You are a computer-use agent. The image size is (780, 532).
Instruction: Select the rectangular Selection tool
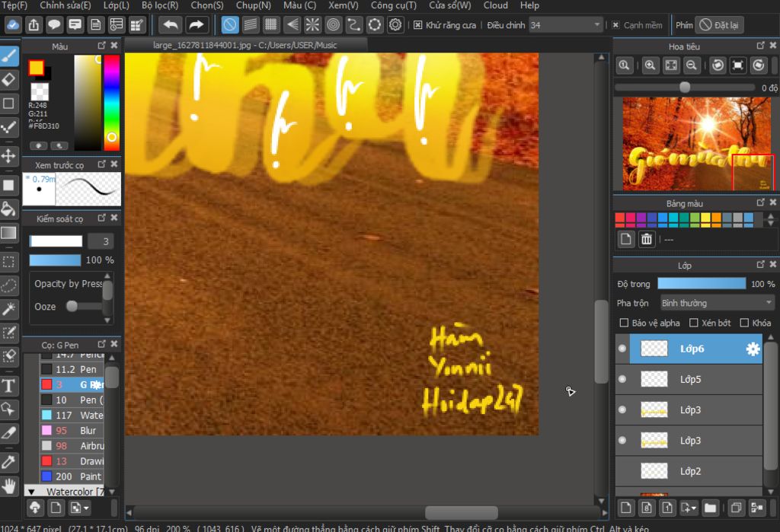(x=9, y=262)
